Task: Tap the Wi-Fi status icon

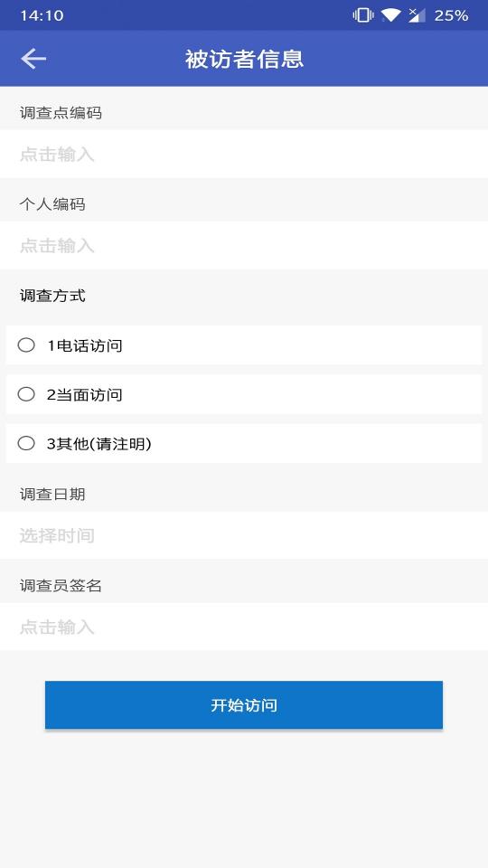Action: pyautogui.click(x=390, y=15)
